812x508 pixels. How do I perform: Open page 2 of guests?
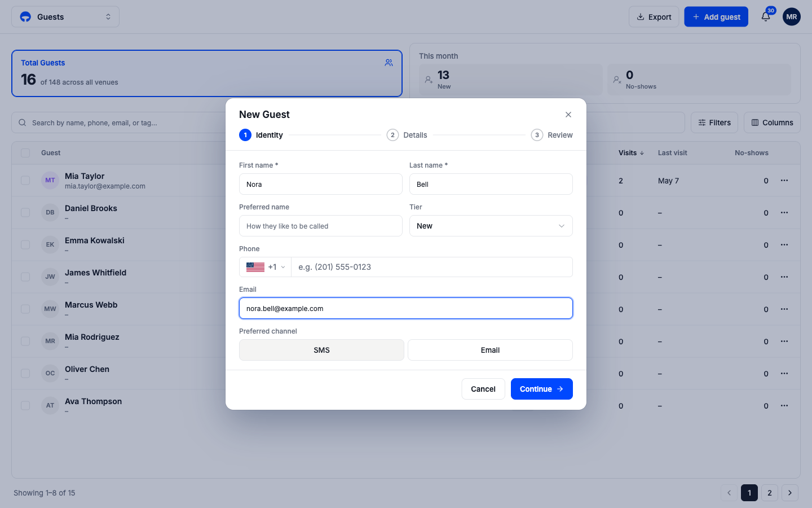[770, 493]
